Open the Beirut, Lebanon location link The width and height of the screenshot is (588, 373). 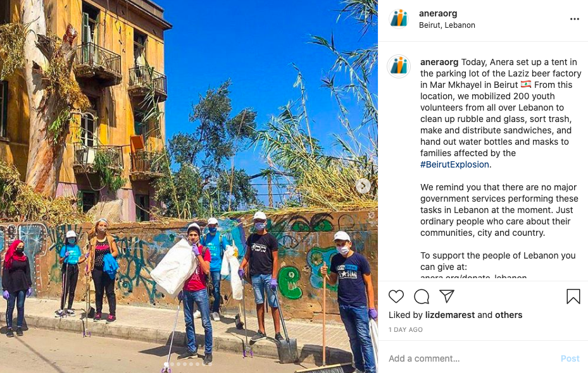pos(447,25)
